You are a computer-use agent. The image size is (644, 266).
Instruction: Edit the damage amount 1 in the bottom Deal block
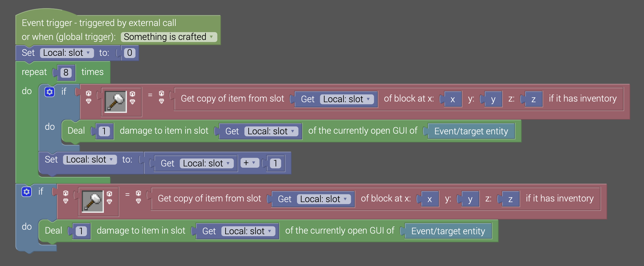pyautogui.click(x=81, y=231)
